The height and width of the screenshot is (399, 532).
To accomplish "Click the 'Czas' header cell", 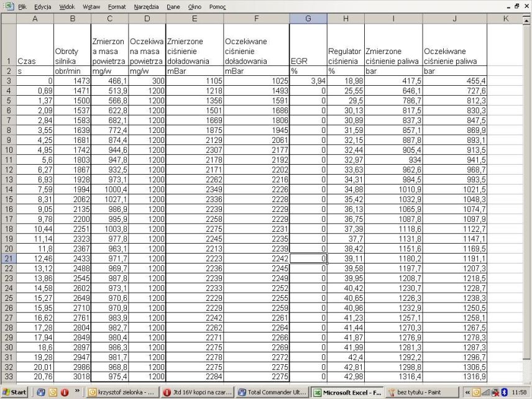I will [35, 45].
